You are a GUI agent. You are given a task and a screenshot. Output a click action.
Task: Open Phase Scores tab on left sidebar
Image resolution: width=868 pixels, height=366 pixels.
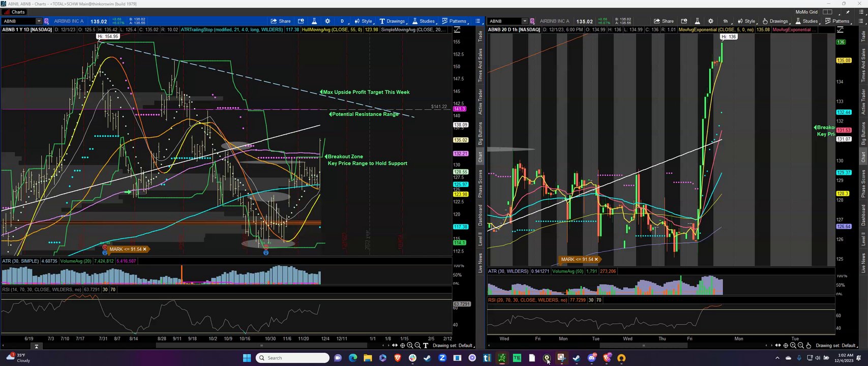tap(480, 184)
